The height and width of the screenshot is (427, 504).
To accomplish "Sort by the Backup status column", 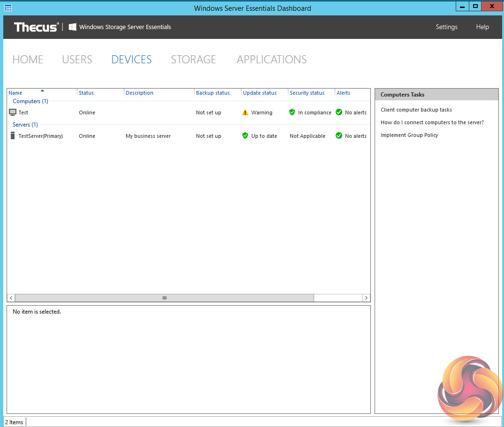I will 213,93.
